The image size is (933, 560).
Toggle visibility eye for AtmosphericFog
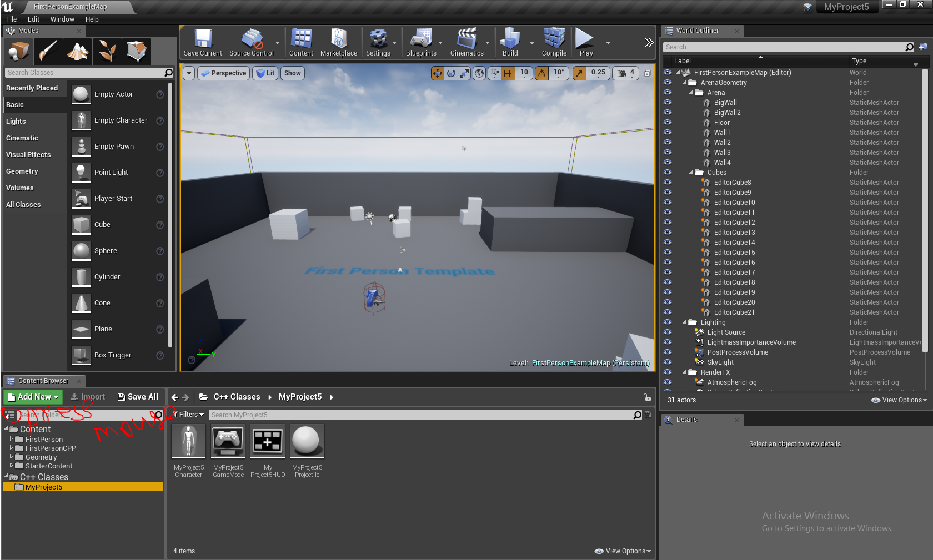point(668,382)
